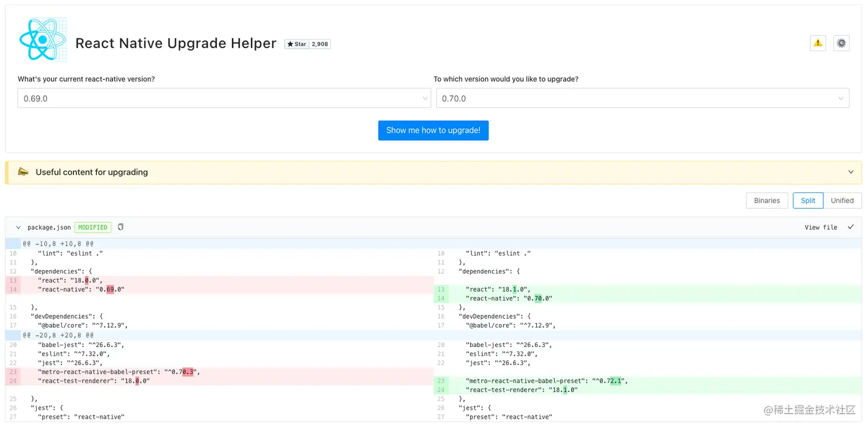This screenshot has height=428, width=868.
Task: Expand Useful content for upgrading panel
Action: click(x=433, y=172)
